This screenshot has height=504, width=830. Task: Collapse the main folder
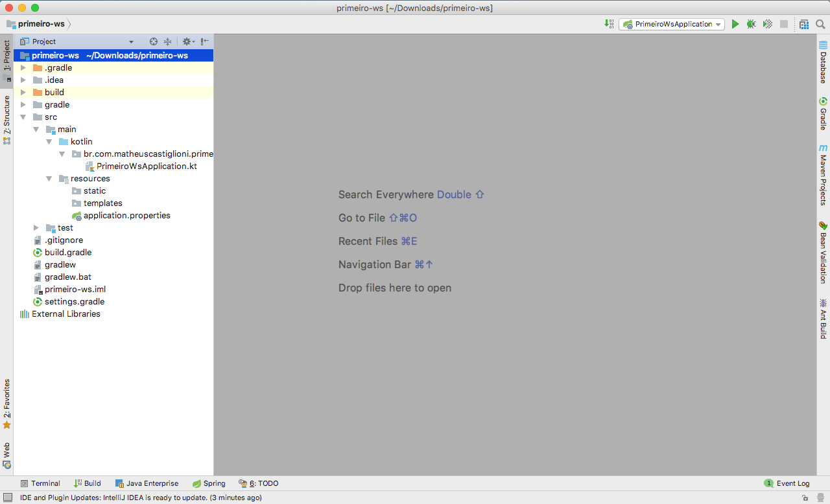36,130
